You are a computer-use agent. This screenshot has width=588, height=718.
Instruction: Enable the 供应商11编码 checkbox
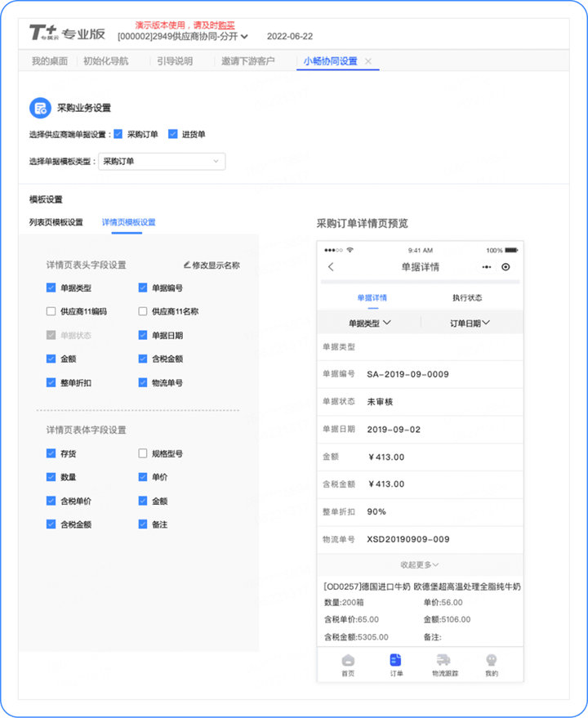point(51,311)
